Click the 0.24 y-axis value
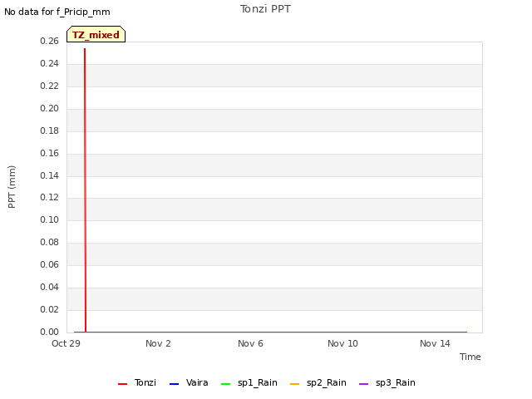 point(49,63)
